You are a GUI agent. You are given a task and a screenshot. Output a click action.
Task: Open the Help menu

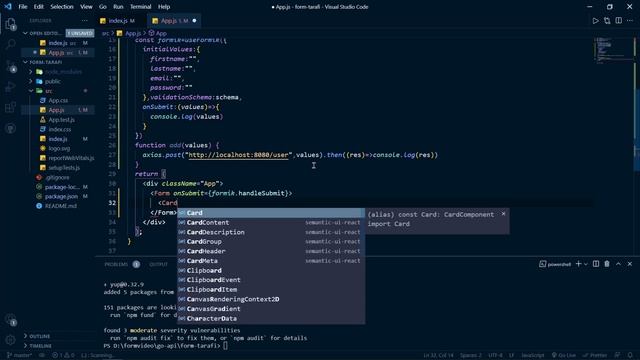click(164, 7)
